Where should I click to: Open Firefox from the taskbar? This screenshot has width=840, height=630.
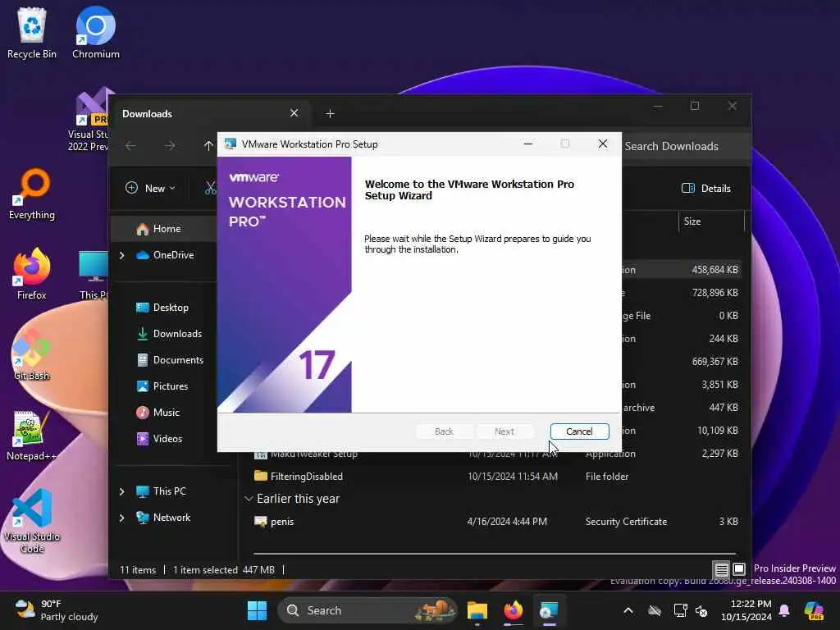[x=513, y=610]
